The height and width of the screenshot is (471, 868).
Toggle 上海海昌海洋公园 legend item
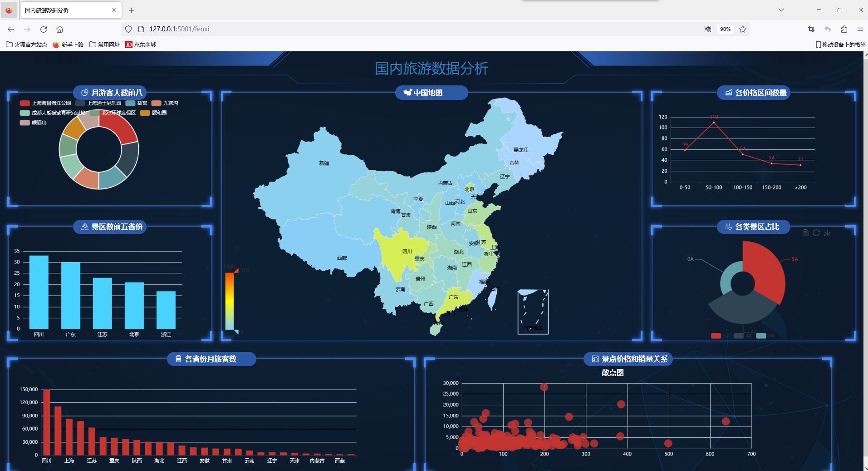coord(45,103)
